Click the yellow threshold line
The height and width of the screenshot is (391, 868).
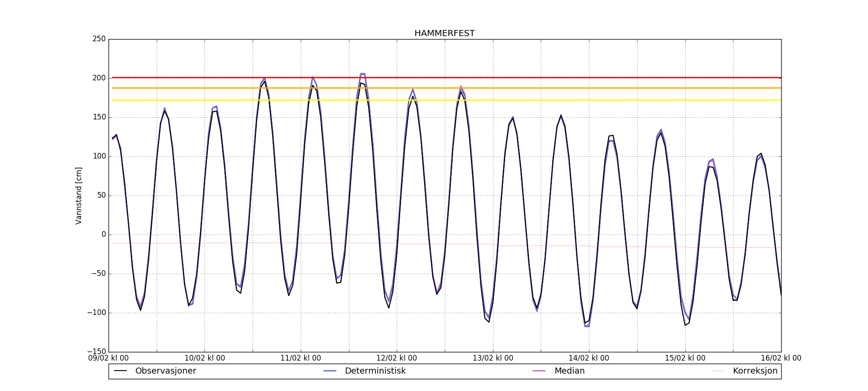tap(447, 100)
